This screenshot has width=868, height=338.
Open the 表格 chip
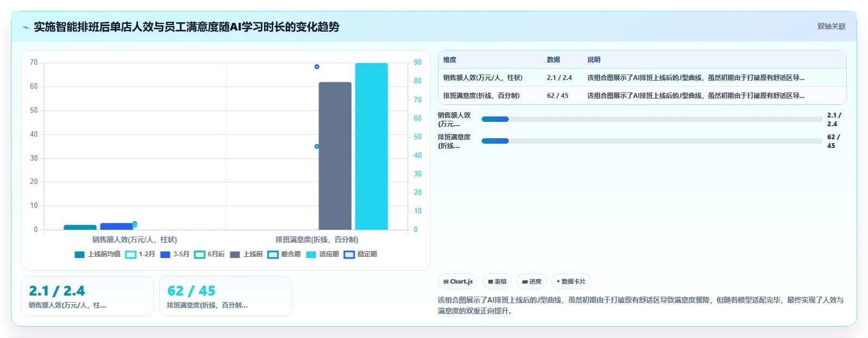[x=497, y=281]
